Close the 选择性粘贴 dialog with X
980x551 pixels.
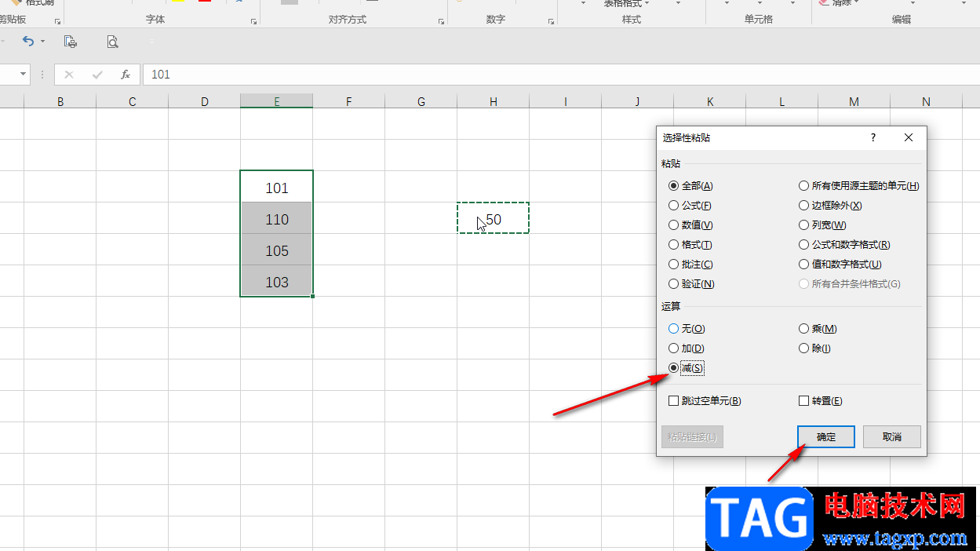pos(909,137)
